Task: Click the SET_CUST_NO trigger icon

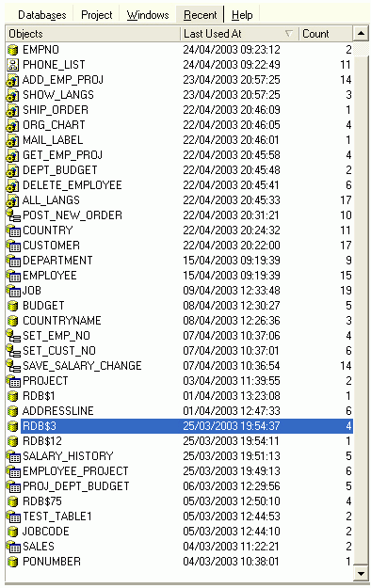Action: pyautogui.click(x=13, y=351)
